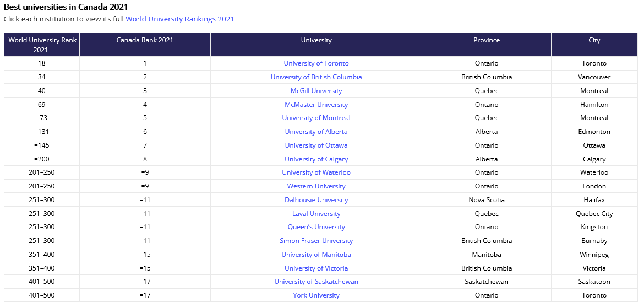This screenshot has height=302, width=644.
Task: Click the City column header
Action: click(x=594, y=45)
